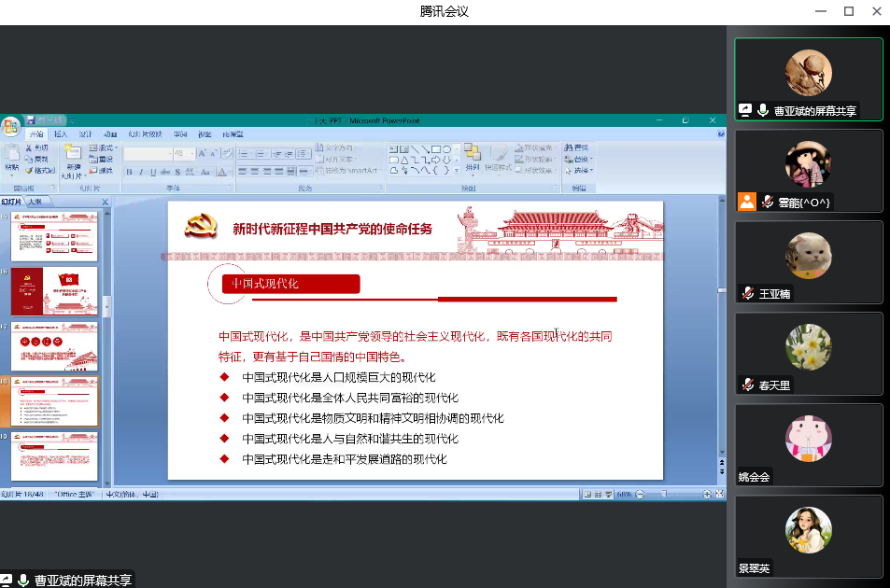Click the Save icon in quick access toolbar
The height and width of the screenshot is (588, 890).
[x=31, y=120]
